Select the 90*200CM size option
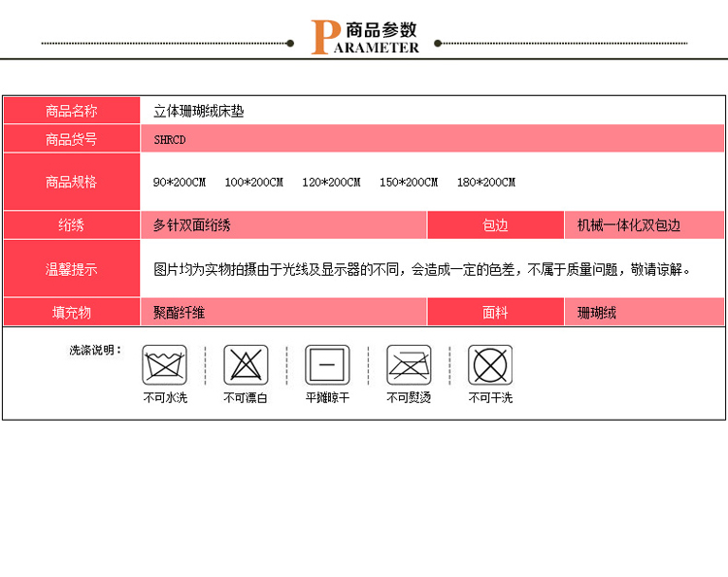The width and height of the screenshot is (728, 577). point(180,183)
